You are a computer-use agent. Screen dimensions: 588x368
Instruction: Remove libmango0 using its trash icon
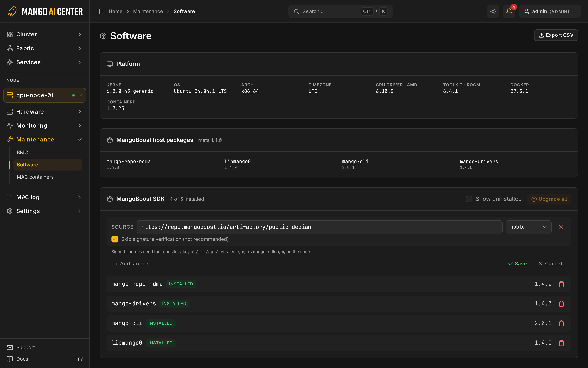coord(561,343)
